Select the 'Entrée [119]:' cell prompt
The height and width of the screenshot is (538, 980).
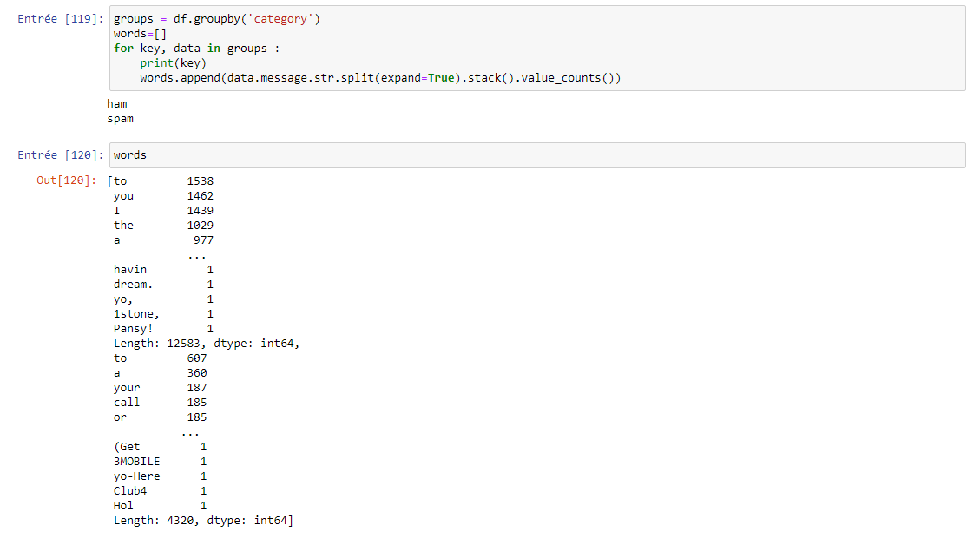tap(59, 19)
